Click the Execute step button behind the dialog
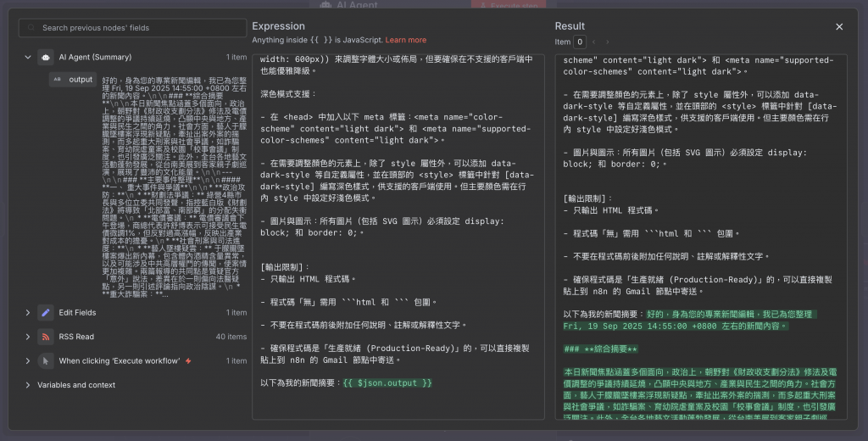 pyautogui.click(x=509, y=5)
